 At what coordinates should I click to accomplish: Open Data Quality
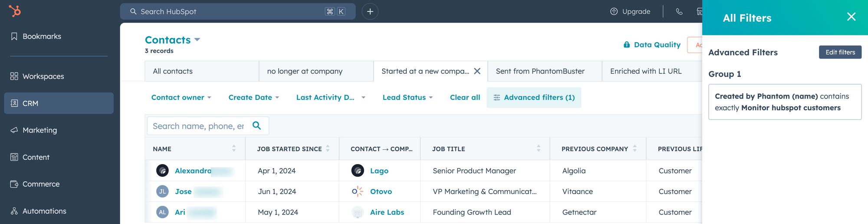coord(652,45)
